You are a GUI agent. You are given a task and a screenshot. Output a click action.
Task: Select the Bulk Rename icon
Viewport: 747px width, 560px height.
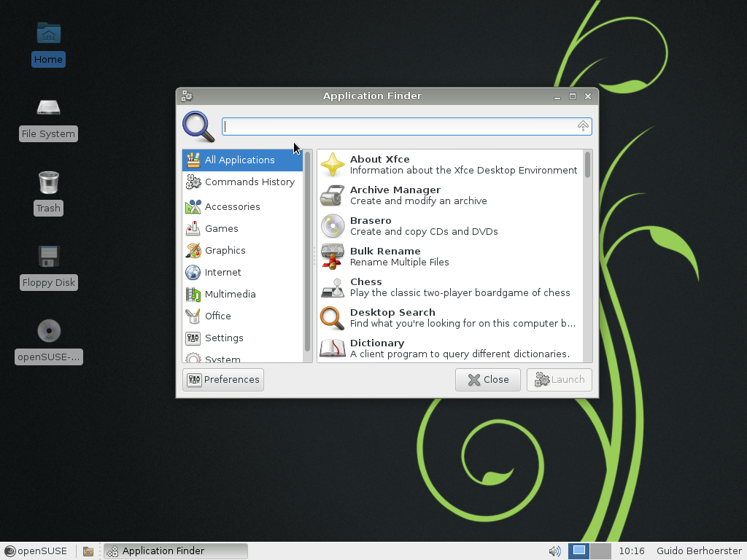click(x=333, y=257)
